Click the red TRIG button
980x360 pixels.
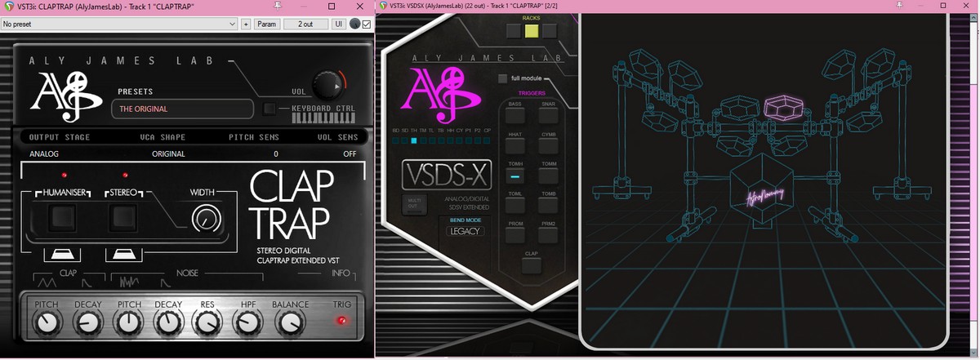[342, 320]
